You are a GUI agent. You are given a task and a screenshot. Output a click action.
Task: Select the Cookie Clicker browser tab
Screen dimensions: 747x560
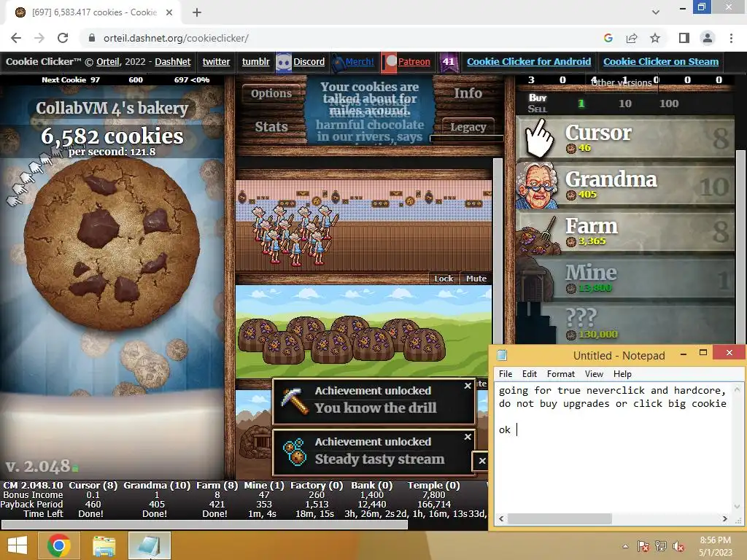point(94,12)
